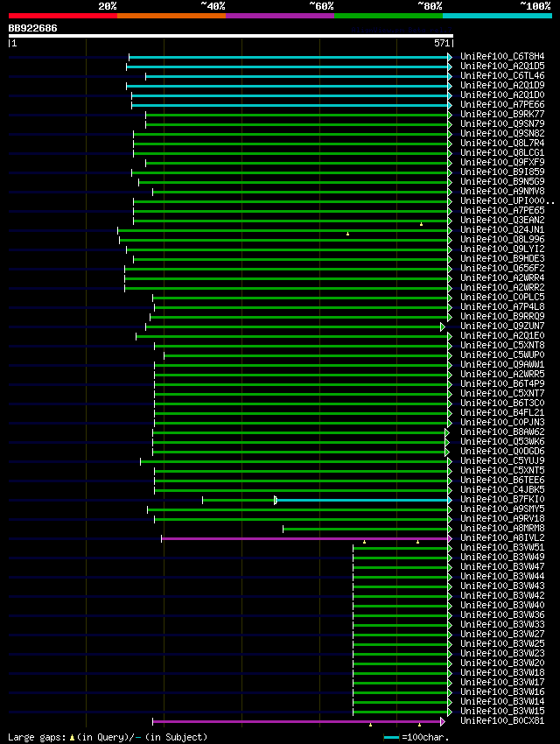
Task: Click the white query sequence bar
Action: point(230,36)
